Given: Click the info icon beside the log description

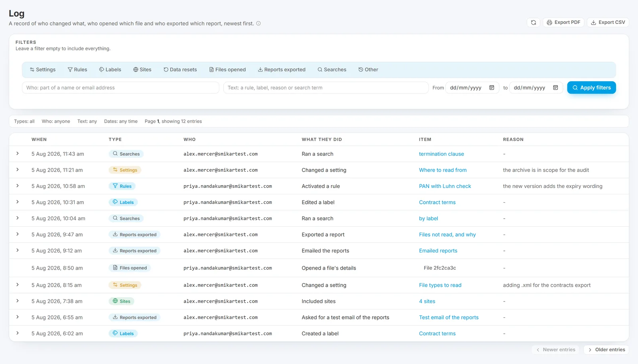Looking at the screenshot, I should point(258,23).
